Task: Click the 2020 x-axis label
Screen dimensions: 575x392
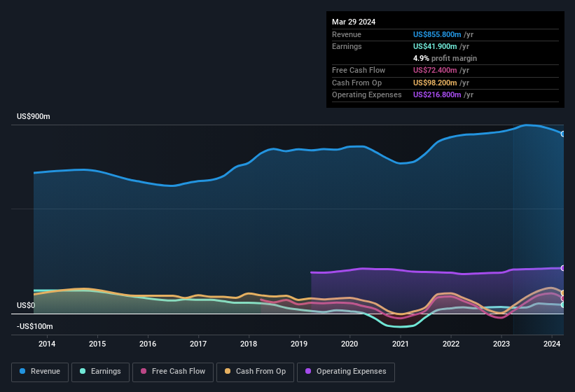Action: tap(349, 344)
